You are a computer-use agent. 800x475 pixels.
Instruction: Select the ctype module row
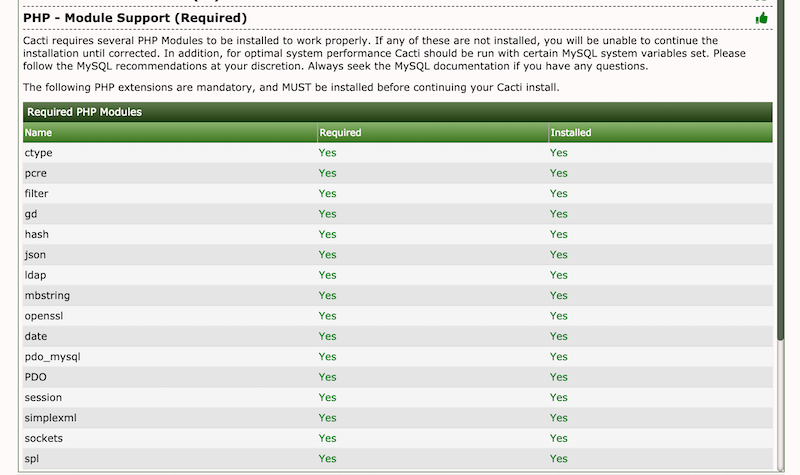point(397,153)
